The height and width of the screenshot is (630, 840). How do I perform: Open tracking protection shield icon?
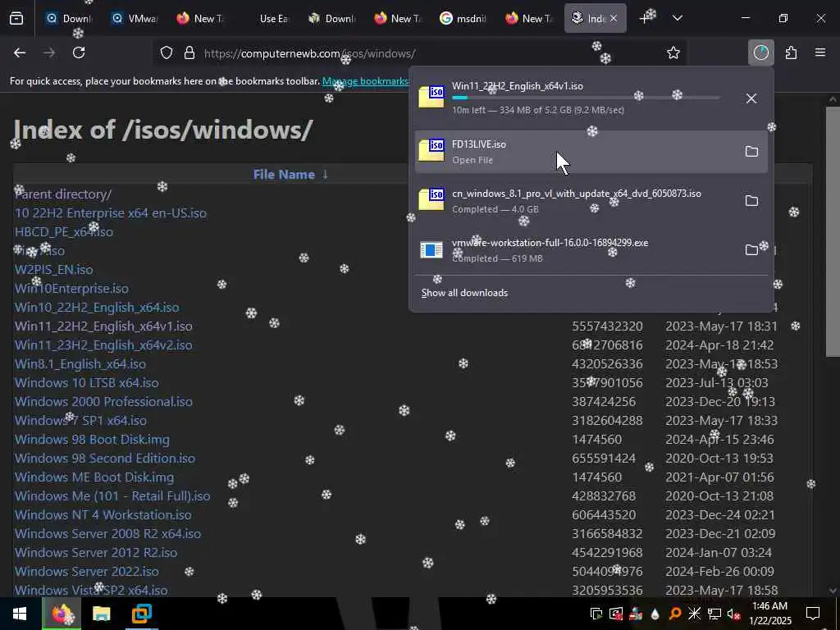167,52
